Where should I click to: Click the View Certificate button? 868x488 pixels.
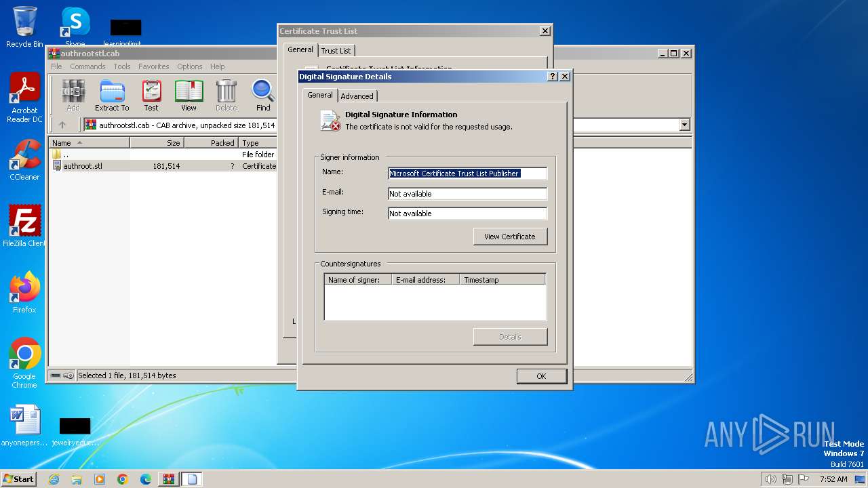click(510, 237)
